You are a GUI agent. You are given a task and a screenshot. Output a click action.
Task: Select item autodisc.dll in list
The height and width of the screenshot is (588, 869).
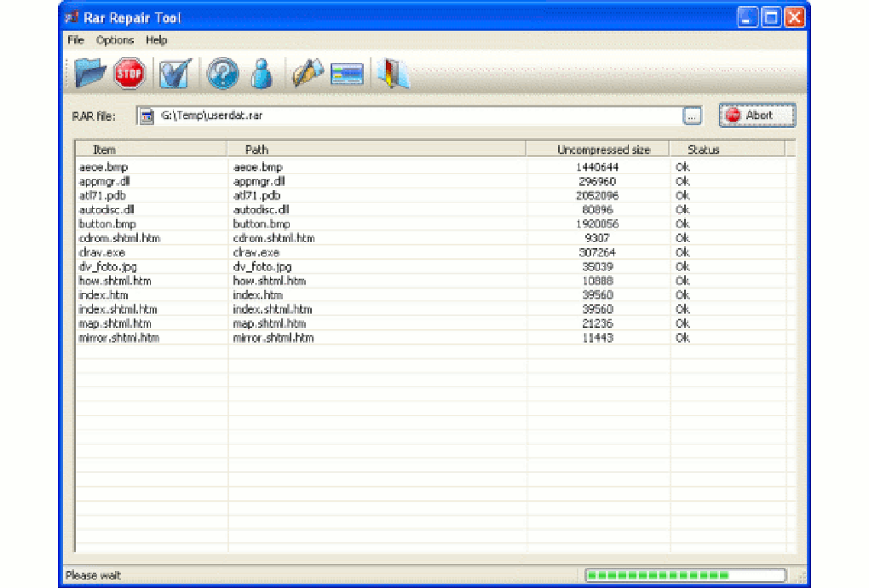106,210
